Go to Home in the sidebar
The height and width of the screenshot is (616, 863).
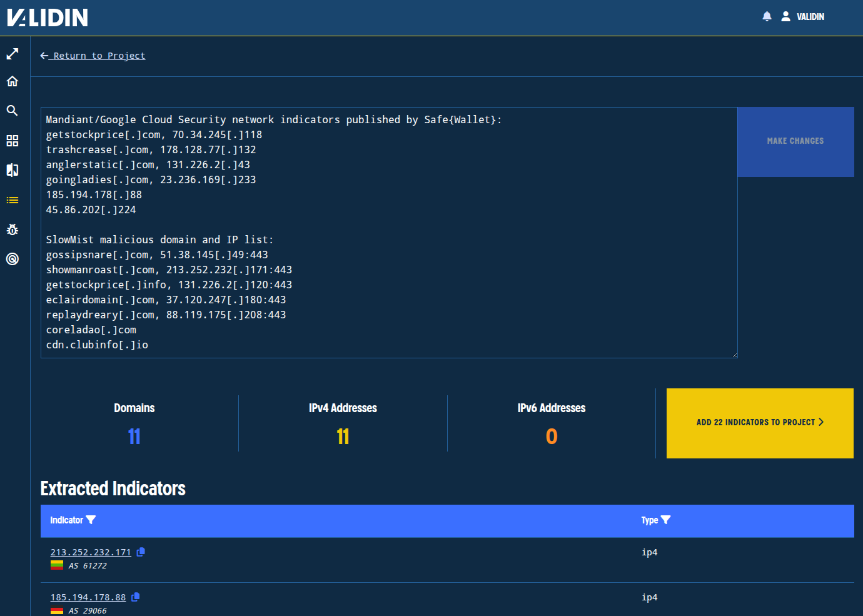(13, 81)
